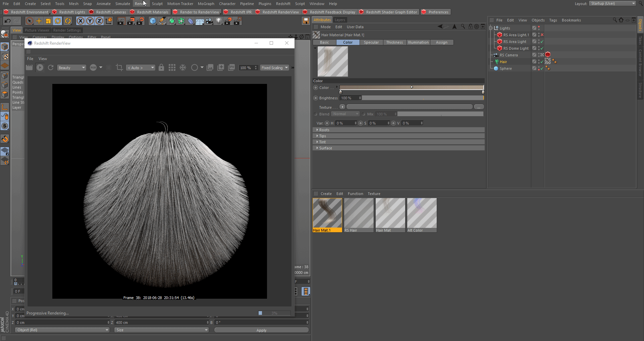
Task: Click the Redshift tag on RS Camera
Action: pyautogui.click(x=548, y=55)
